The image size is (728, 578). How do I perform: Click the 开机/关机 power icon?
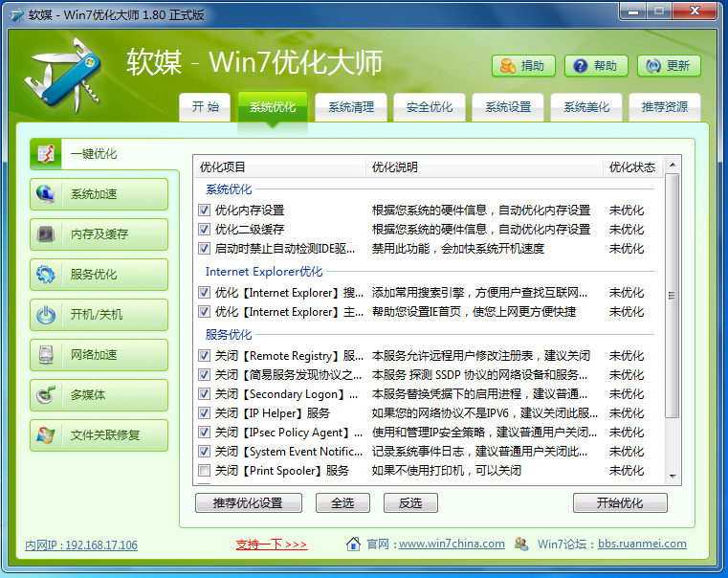[x=46, y=315]
